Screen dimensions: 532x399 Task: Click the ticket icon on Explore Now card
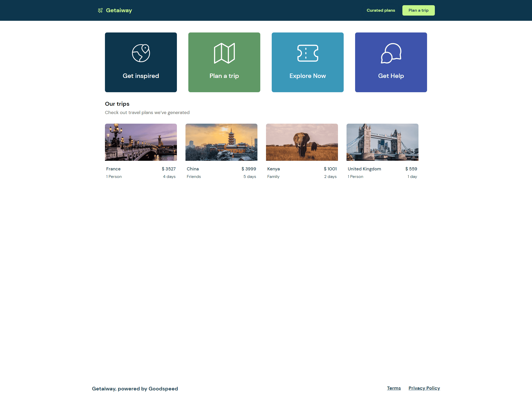(308, 53)
